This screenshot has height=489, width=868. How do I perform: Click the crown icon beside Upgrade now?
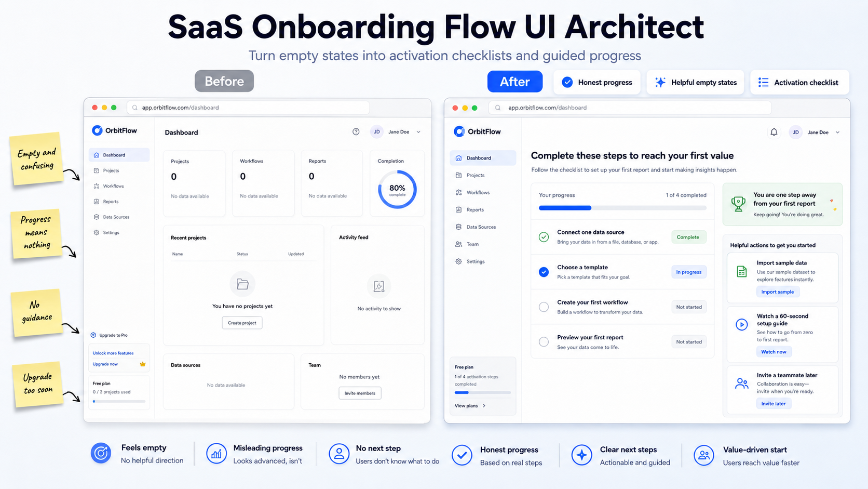click(x=143, y=364)
